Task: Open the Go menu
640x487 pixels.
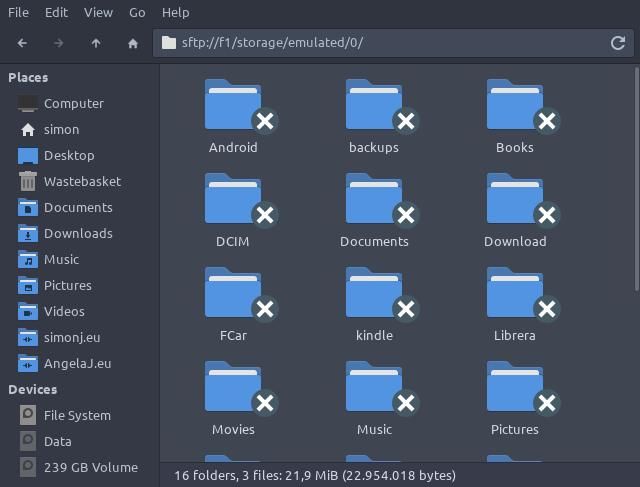Action: (137, 13)
